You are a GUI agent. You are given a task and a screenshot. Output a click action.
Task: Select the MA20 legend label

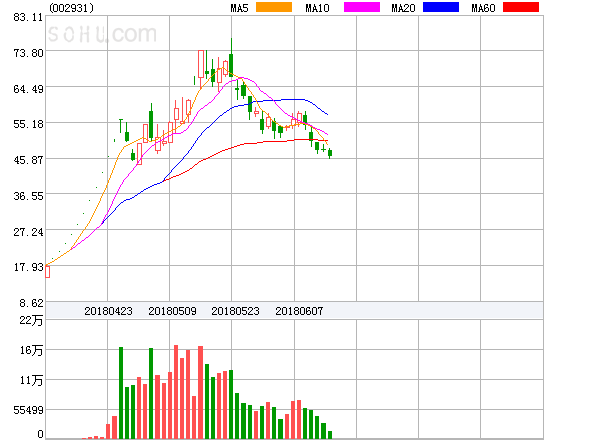click(403, 8)
